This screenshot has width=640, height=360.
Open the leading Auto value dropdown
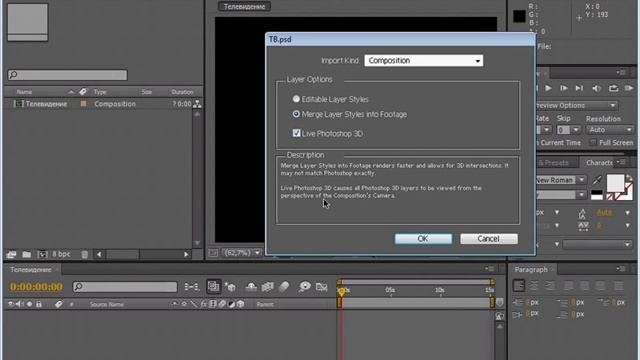click(627, 213)
